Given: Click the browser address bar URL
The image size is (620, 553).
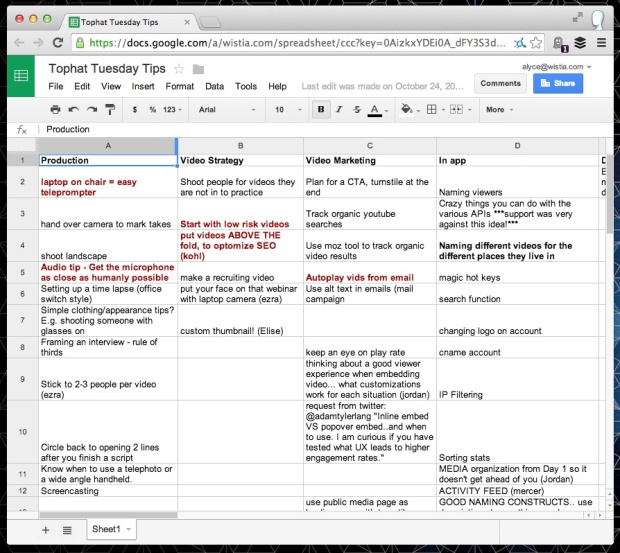Looking at the screenshot, I should (297, 43).
